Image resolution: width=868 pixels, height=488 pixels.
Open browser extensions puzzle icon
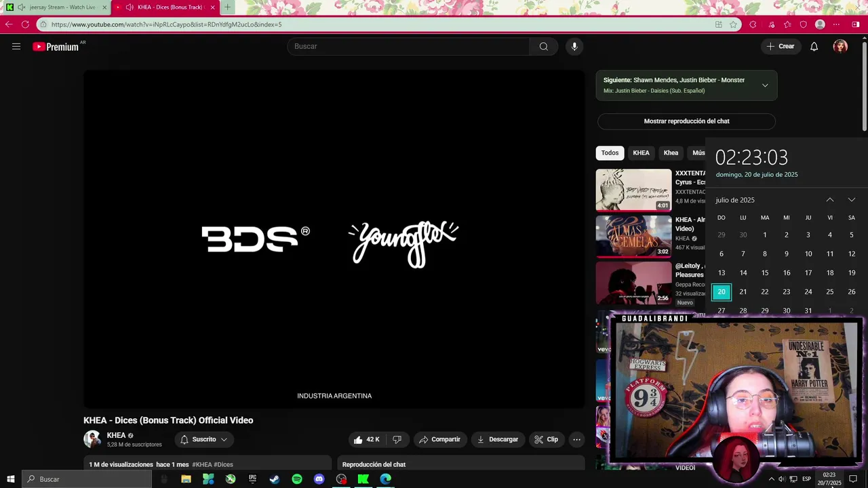[x=753, y=24]
